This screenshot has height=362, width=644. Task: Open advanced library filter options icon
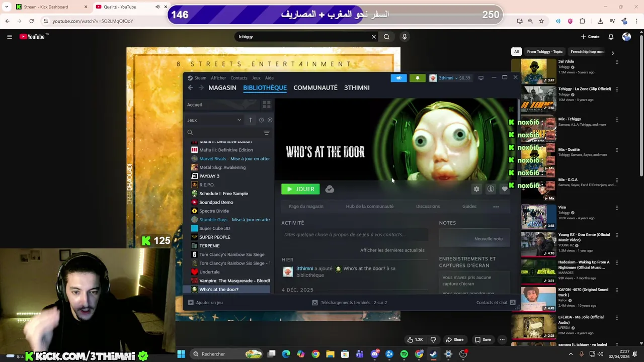tap(267, 132)
